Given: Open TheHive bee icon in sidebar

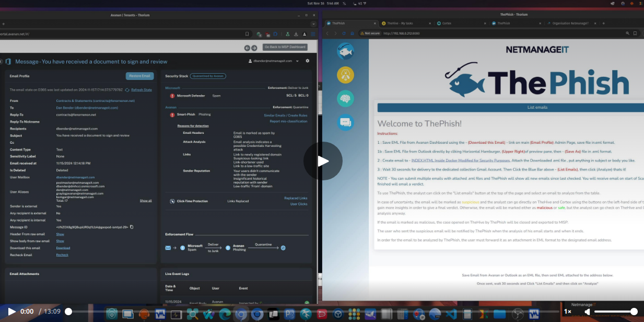Looking at the screenshot, I should pyautogui.click(x=345, y=75).
